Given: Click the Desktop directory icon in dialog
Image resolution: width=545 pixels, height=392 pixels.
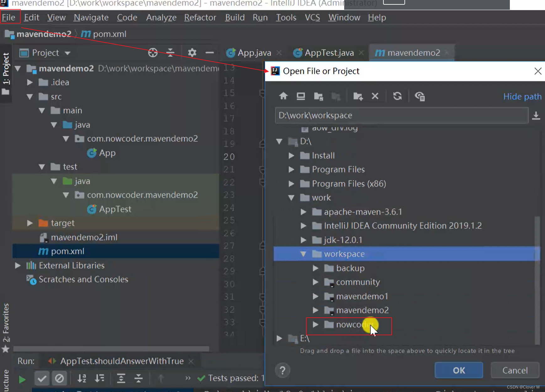Looking at the screenshot, I should [301, 96].
